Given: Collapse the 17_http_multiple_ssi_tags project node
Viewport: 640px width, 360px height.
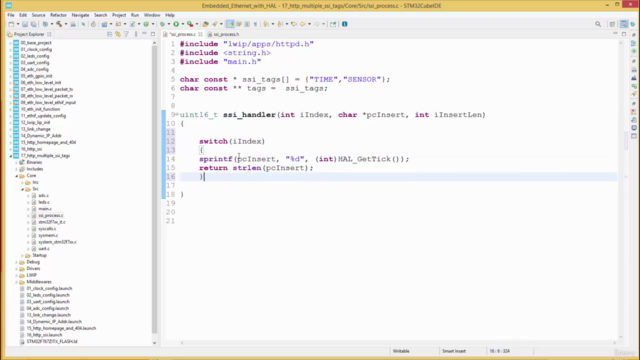Looking at the screenshot, I should [x=11, y=156].
